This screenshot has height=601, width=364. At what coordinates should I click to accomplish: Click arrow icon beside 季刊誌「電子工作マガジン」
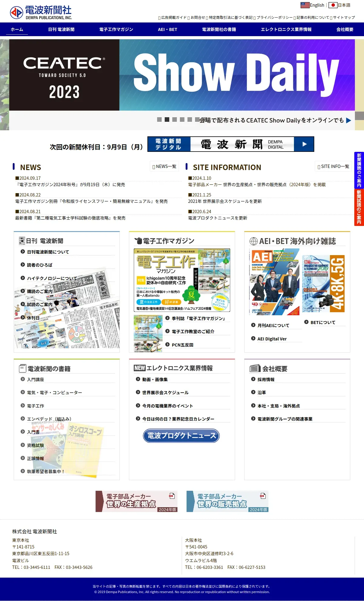[167, 318]
